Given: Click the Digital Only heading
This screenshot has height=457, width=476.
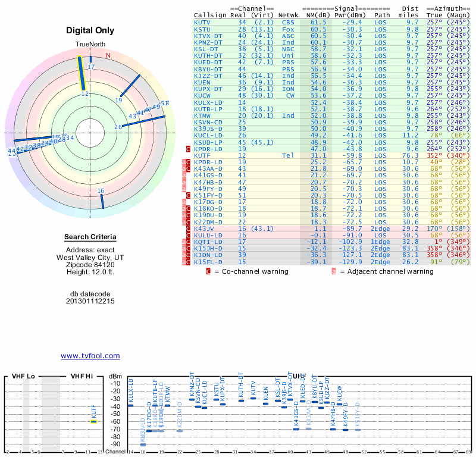Looking at the screenshot, I should coord(90,30).
